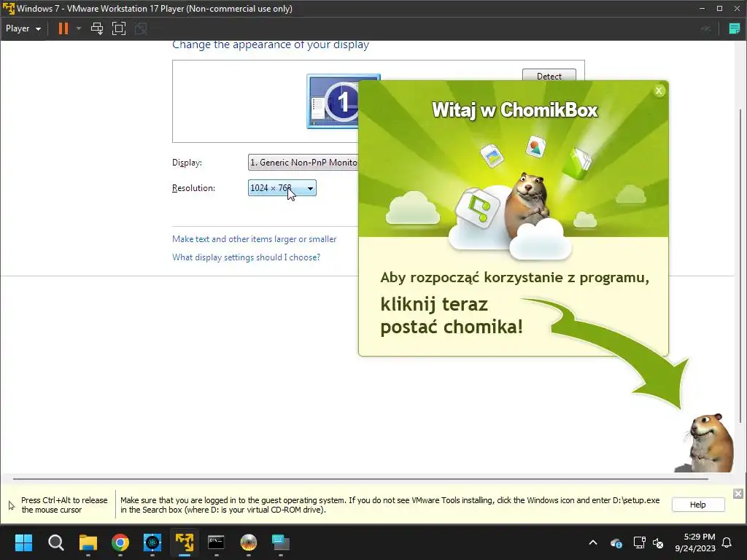Close the ChomikBox welcome popup

click(x=659, y=90)
